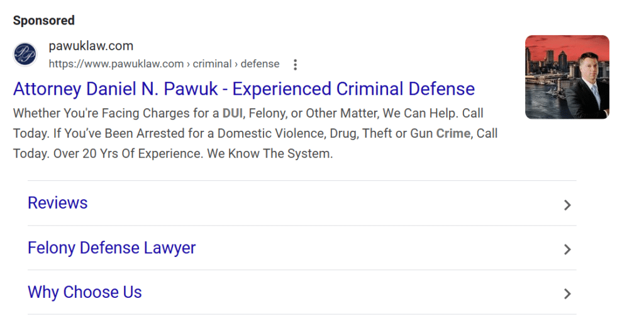The width and height of the screenshot is (644, 318).
Task: Visit the Felony Defense Lawyer sitelink text
Action: click(111, 248)
